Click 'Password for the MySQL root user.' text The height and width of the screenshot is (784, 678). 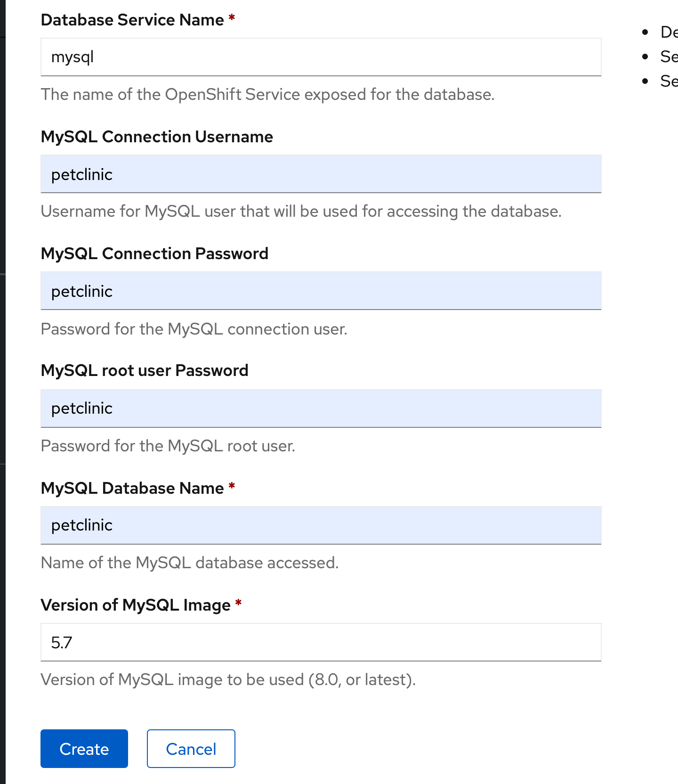(x=168, y=446)
